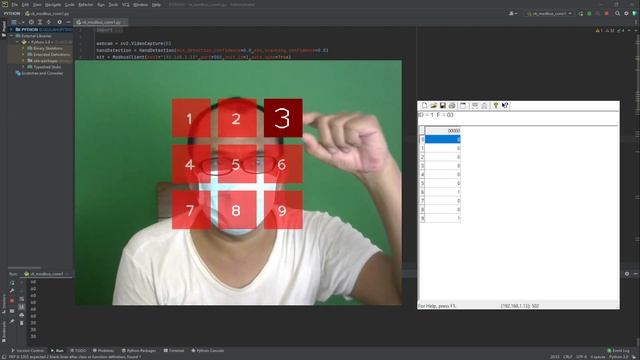Viewport: 640px width, 360px height.
Task: Click the select opened file target icon in Project panel
Action: 31,22
